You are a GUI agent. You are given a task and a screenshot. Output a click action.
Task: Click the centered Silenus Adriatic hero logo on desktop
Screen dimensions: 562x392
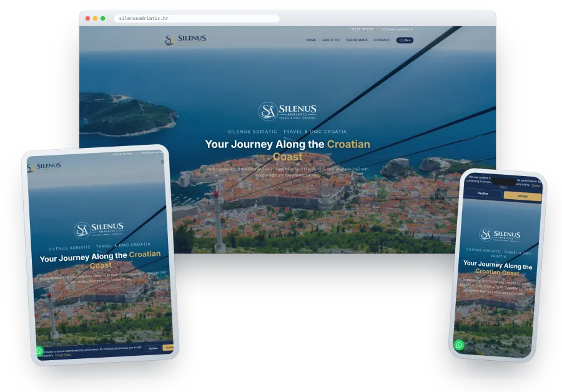pyautogui.click(x=287, y=112)
